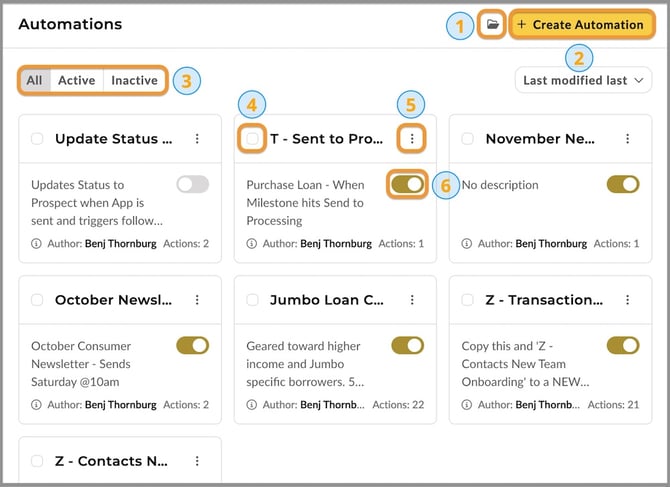This screenshot has width=670, height=487.
Task: Disable the T - Sent to Pro... automation toggle
Action: [x=408, y=185]
